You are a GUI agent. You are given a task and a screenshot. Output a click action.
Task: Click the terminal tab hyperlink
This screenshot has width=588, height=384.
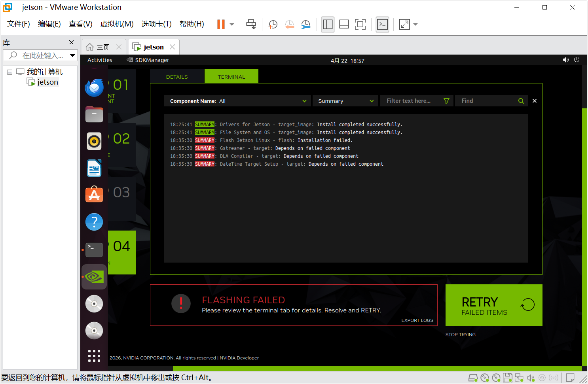[x=272, y=310]
